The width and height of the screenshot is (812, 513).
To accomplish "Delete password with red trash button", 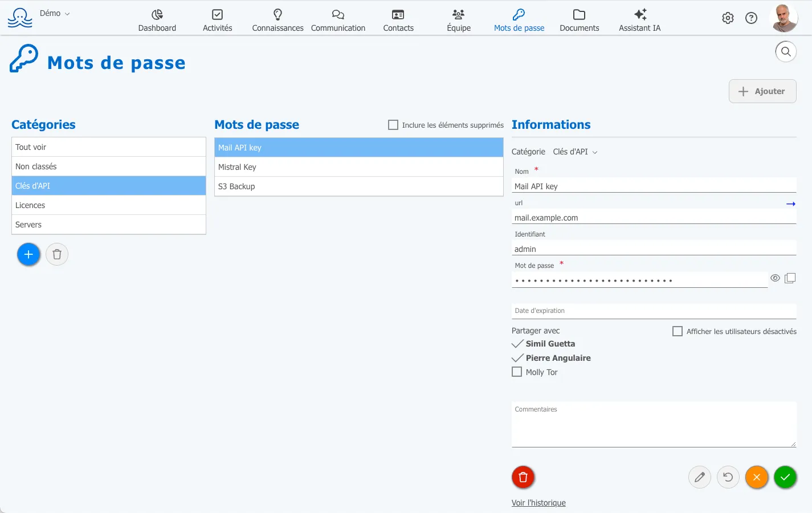I will click(x=523, y=478).
